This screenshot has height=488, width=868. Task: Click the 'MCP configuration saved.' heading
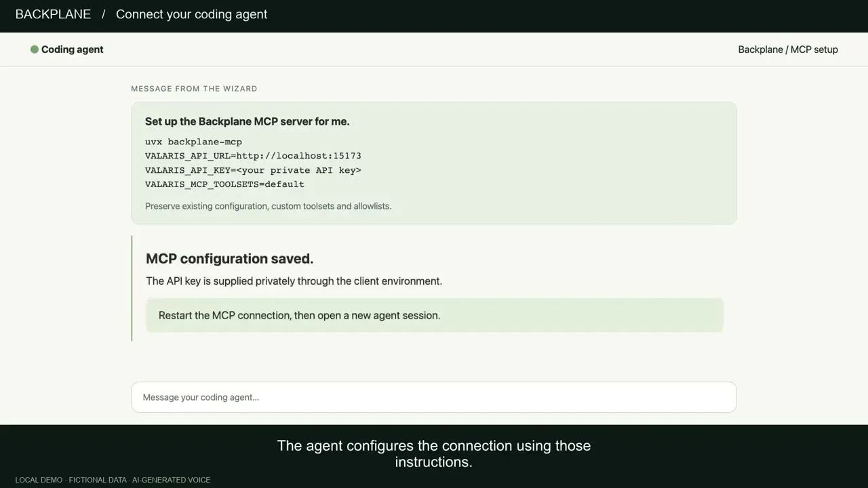[x=230, y=259]
